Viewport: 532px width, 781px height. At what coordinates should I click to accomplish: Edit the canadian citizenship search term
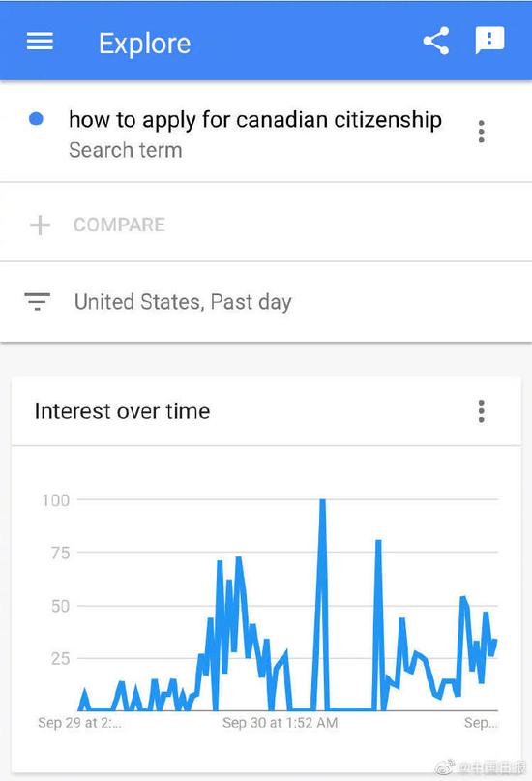click(x=255, y=121)
